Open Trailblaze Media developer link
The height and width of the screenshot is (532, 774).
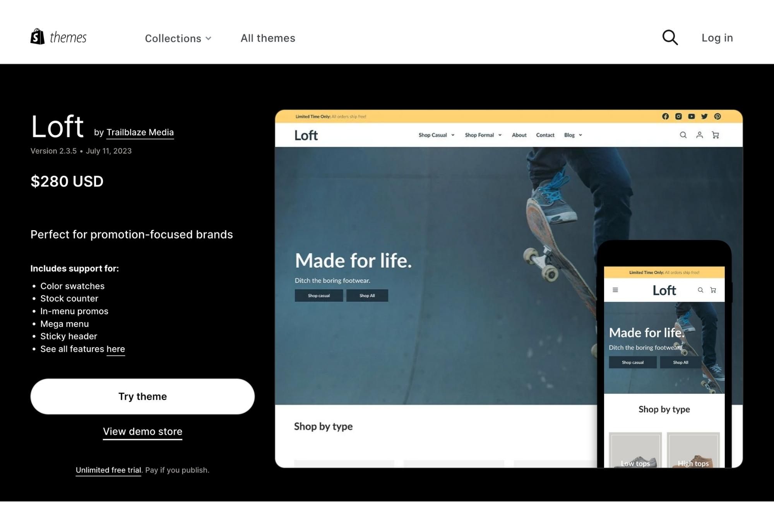140,132
